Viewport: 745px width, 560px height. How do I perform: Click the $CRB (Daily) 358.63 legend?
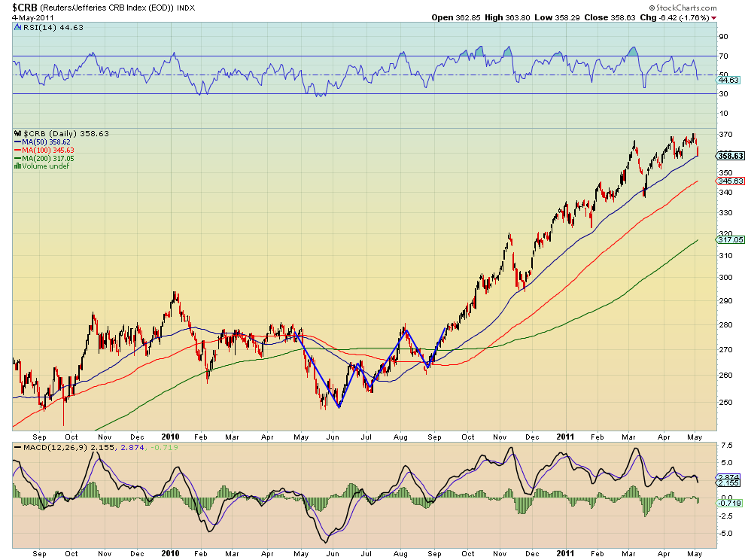66,133
